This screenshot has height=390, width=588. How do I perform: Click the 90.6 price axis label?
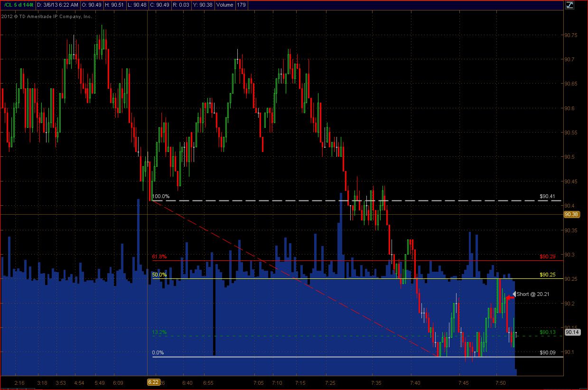569,108
